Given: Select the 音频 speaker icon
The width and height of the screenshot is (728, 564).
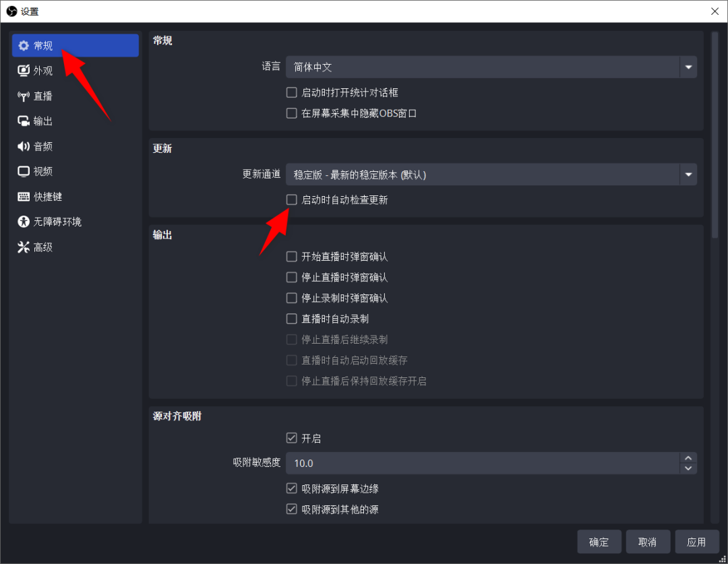Looking at the screenshot, I should [x=23, y=146].
